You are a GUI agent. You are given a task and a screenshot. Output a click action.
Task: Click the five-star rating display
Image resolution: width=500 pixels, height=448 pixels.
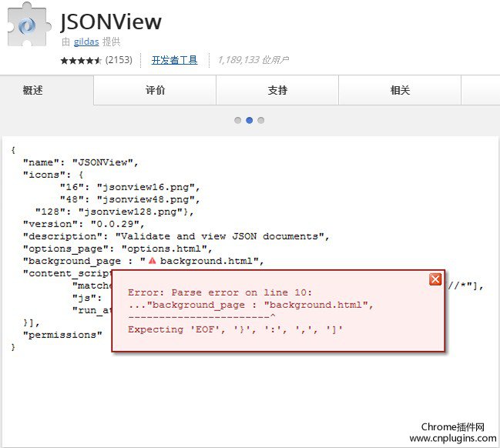point(81,60)
